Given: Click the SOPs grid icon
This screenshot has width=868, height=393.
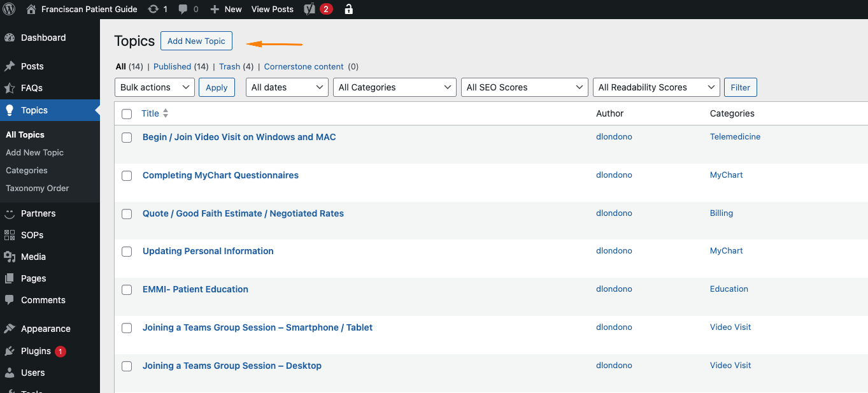Looking at the screenshot, I should tap(10, 235).
